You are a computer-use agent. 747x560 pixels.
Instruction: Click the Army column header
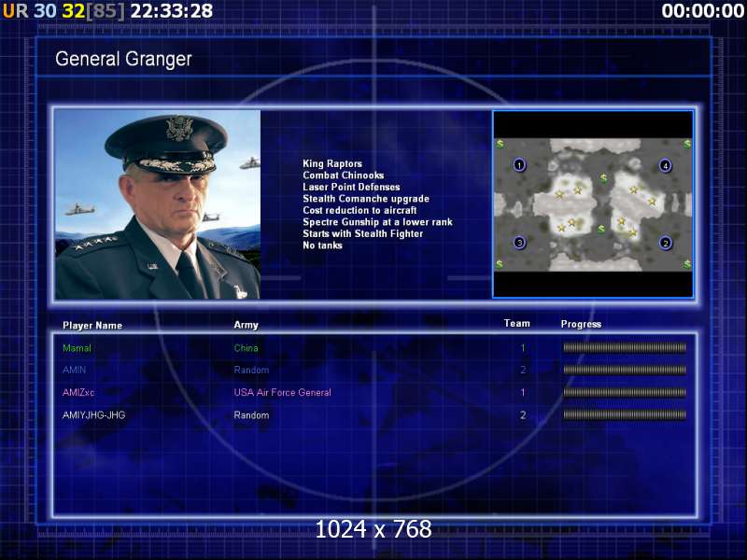246,325
